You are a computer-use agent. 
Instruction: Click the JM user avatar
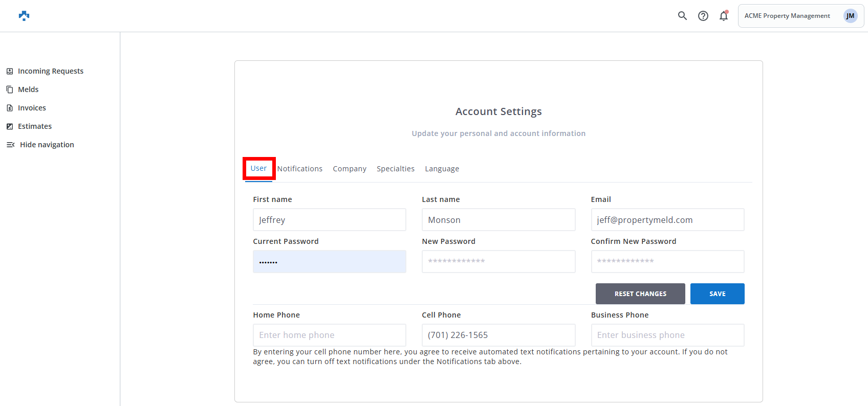(x=850, y=16)
